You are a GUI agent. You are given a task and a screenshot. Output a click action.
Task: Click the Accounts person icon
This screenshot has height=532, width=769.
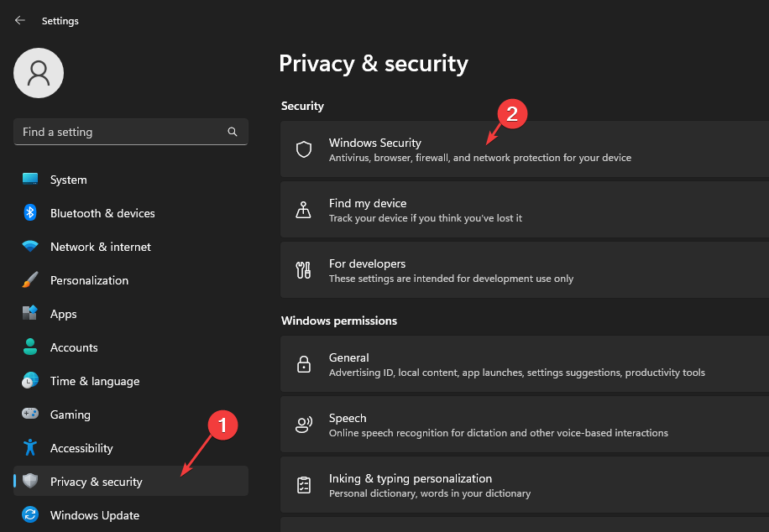click(30, 347)
